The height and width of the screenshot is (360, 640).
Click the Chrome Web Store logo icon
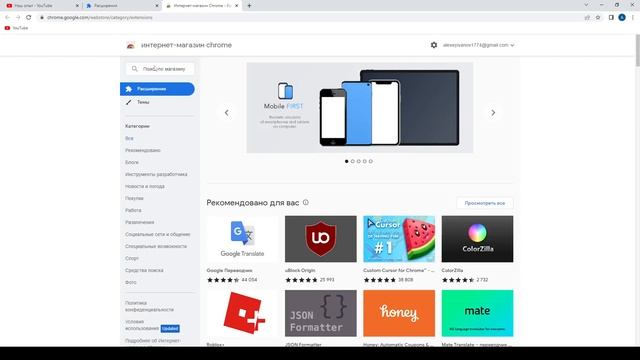[x=131, y=45]
